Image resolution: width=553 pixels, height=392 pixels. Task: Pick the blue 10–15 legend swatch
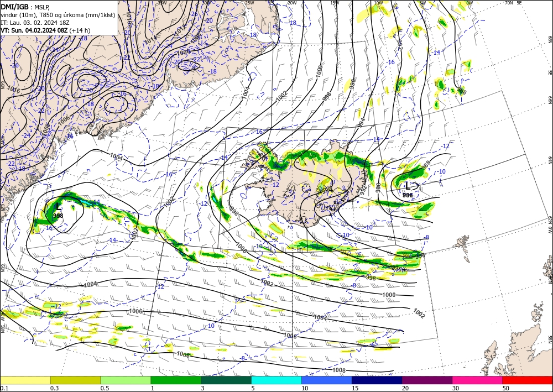click(327, 380)
